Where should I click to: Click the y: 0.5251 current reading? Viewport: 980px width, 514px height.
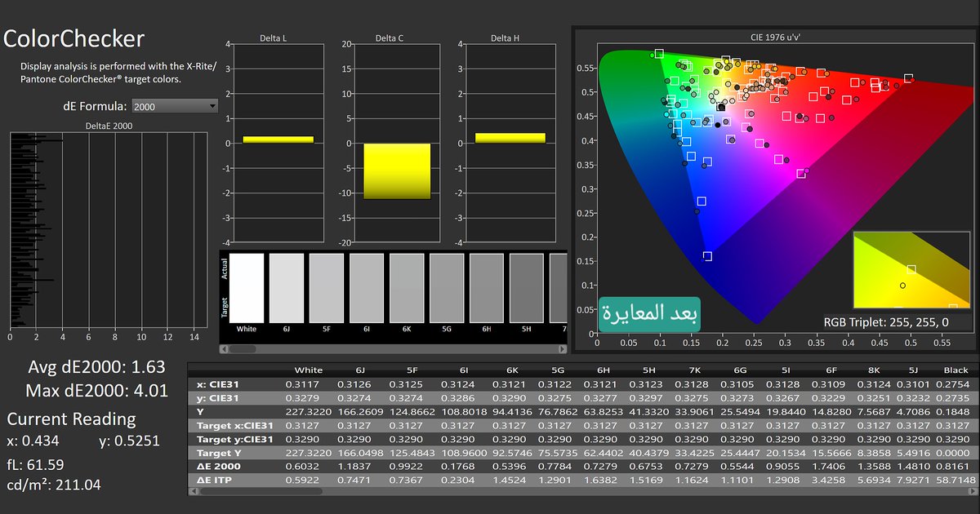coord(128,441)
